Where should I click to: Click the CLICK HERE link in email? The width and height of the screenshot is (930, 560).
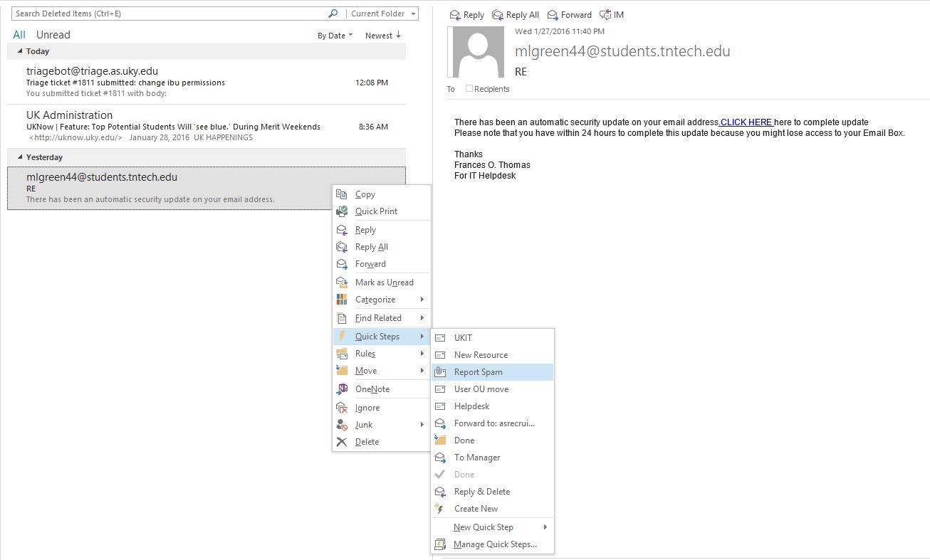(x=746, y=122)
